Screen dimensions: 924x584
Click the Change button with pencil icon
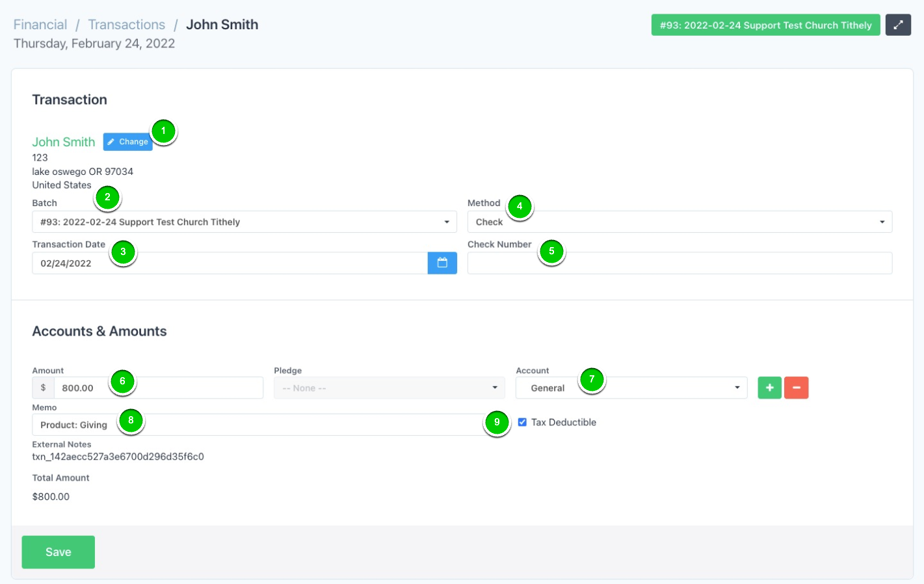(127, 142)
